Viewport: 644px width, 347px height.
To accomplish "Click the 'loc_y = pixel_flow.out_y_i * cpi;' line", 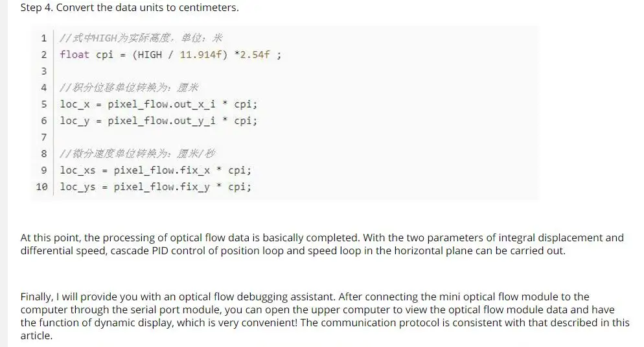I will pos(159,121).
